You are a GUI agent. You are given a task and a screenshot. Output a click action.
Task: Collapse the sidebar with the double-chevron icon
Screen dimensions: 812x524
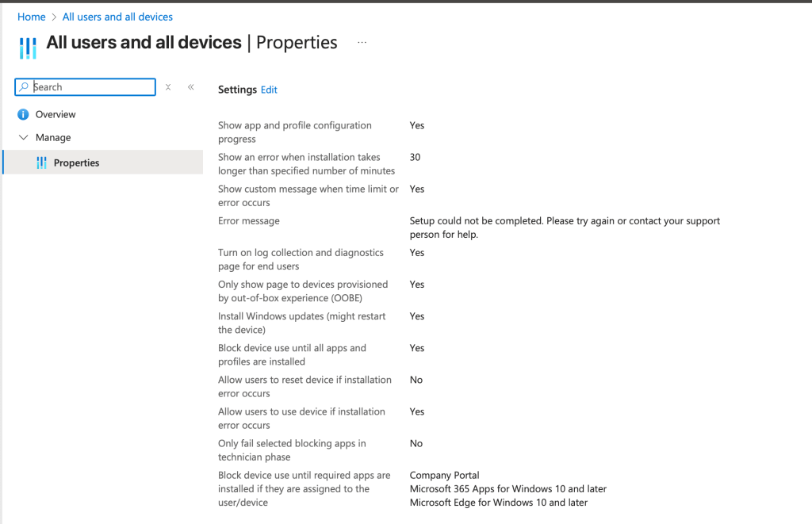(x=191, y=87)
